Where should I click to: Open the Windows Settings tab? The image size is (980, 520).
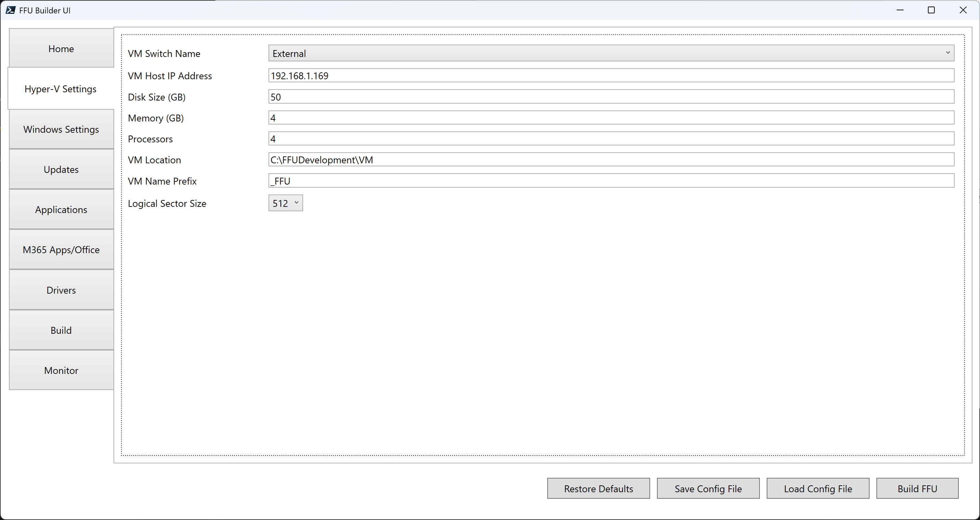[61, 129]
